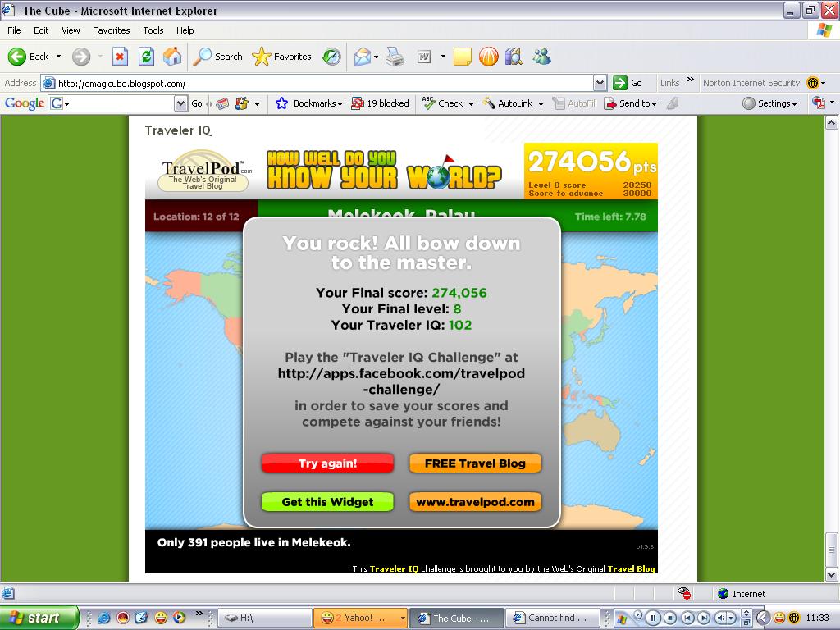Click the Norton Internet Security globe icon
The height and width of the screenshot is (630, 840).
click(x=813, y=83)
